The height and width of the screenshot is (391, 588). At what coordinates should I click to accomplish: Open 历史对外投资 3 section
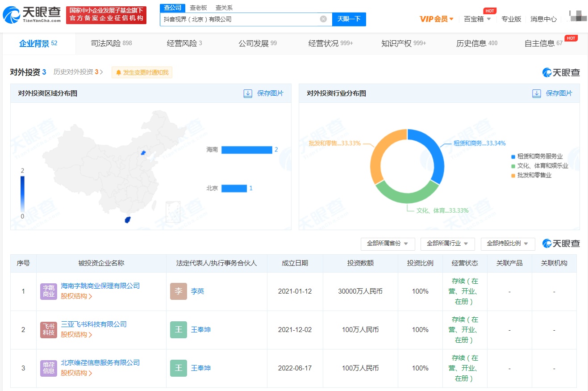click(x=78, y=72)
